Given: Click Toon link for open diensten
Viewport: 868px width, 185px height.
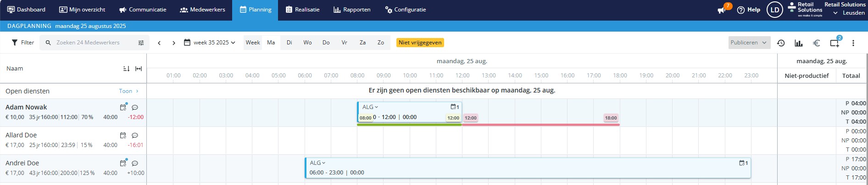Looking at the screenshot, I should 128,91.
